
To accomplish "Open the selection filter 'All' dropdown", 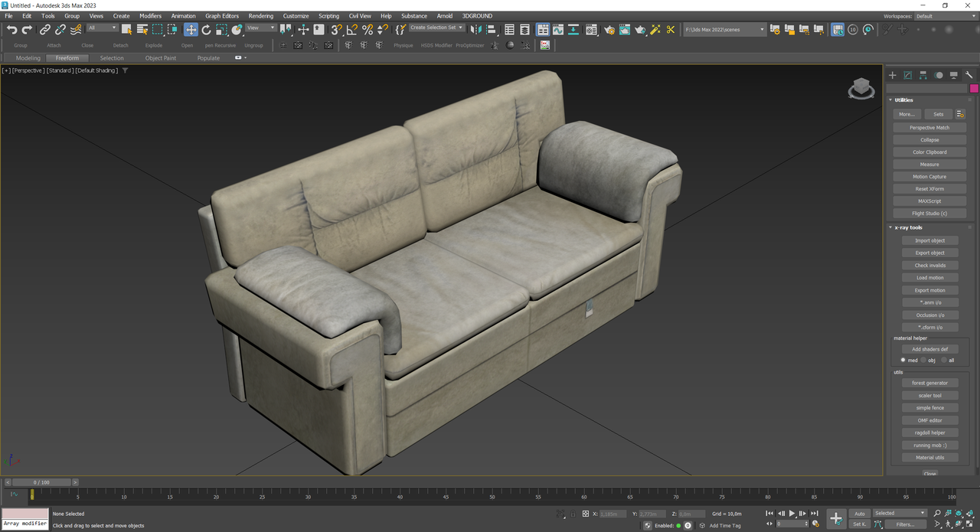I will (103, 28).
